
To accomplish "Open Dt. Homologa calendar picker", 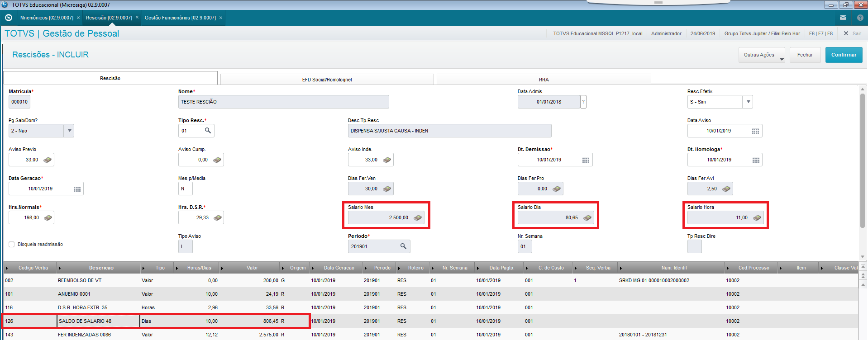I will (x=756, y=160).
